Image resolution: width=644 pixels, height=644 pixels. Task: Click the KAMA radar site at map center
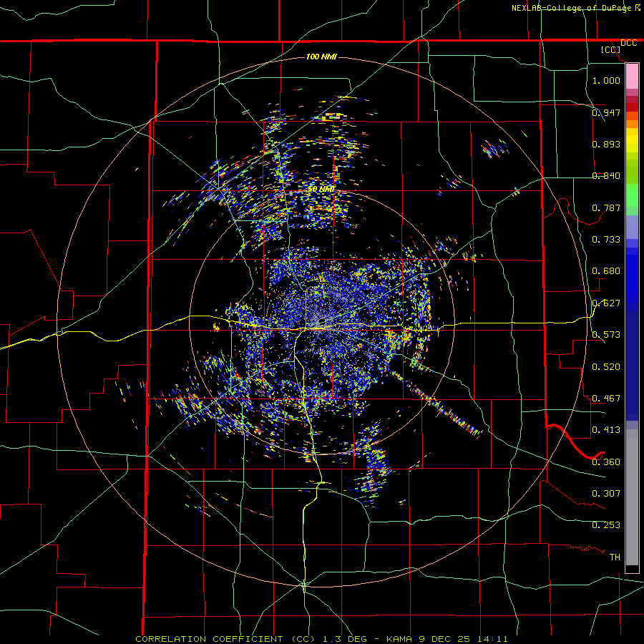pos(323,321)
